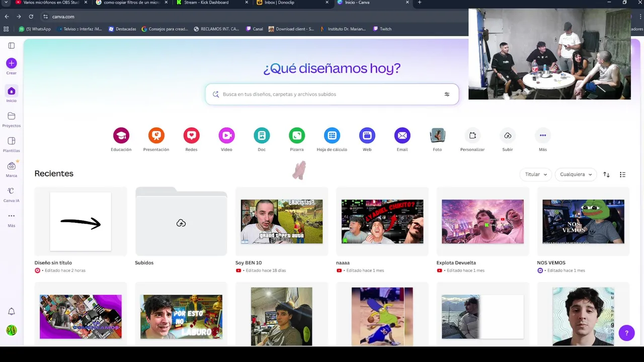This screenshot has height=362, width=644.
Task: Open the notifications bell
Action: click(12, 312)
